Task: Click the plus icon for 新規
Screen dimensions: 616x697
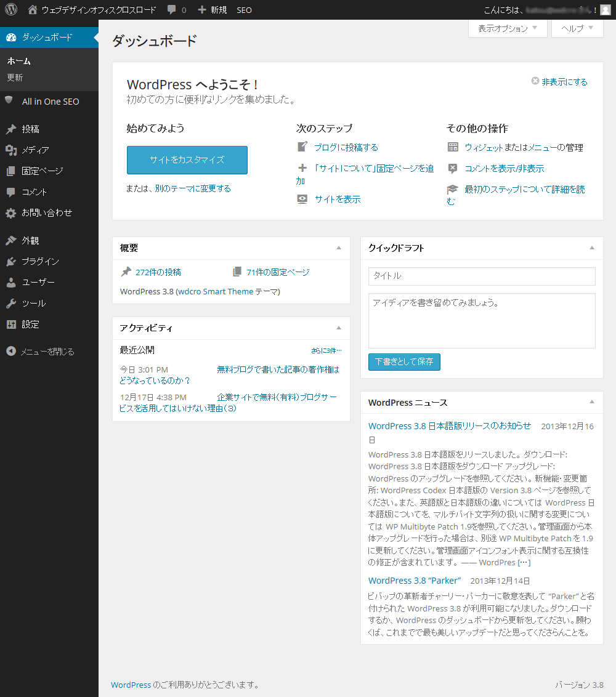Action: [202, 9]
